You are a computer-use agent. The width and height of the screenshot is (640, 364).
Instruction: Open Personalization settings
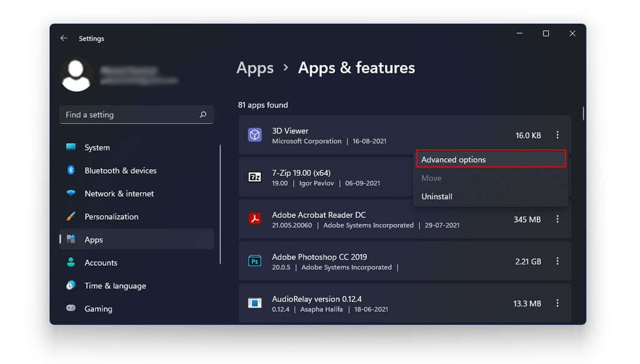(x=137, y=217)
